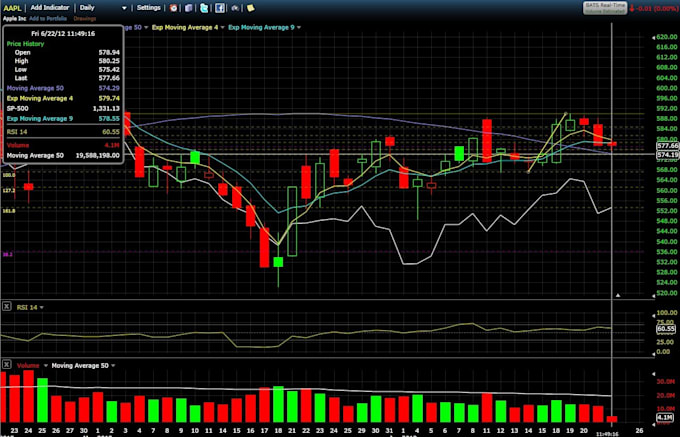680x437 pixels.
Task: Open the Settings menu
Action: 149,8
